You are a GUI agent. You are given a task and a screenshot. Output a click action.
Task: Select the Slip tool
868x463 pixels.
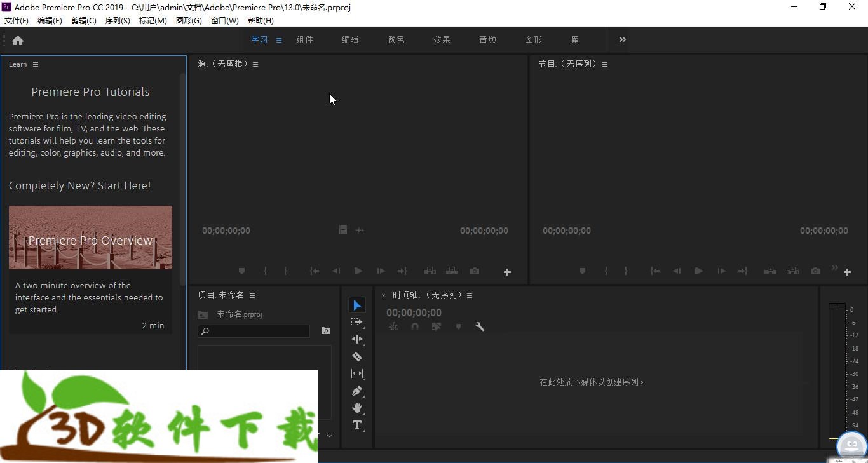tap(357, 373)
